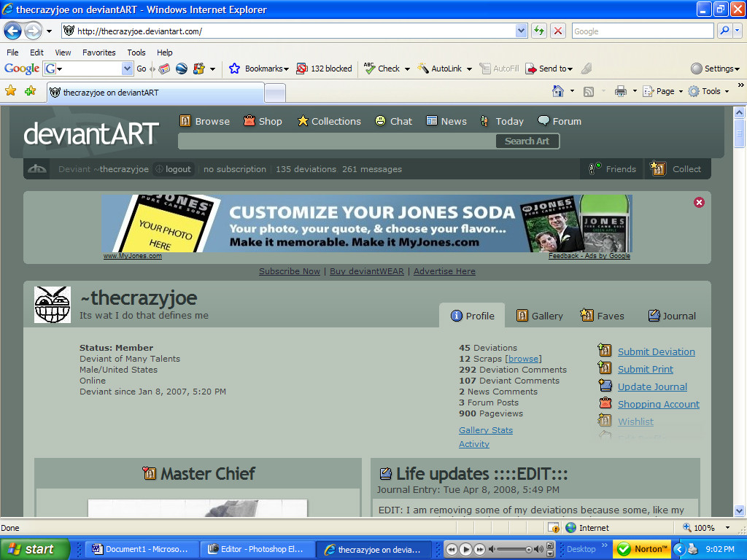Expand Google Toolbar search box dropdown
This screenshot has width=747, height=560.
(127, 69)
